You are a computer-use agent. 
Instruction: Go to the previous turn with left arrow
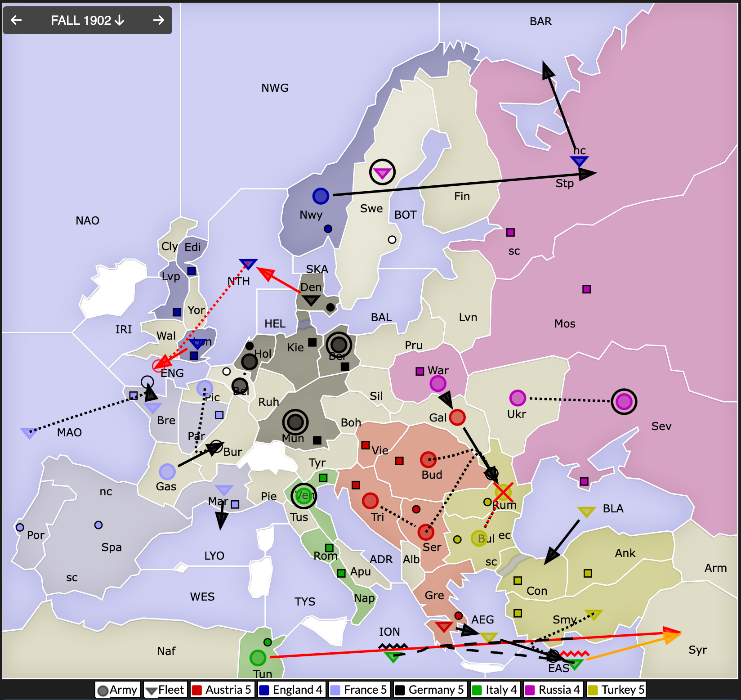coord(17,20)
